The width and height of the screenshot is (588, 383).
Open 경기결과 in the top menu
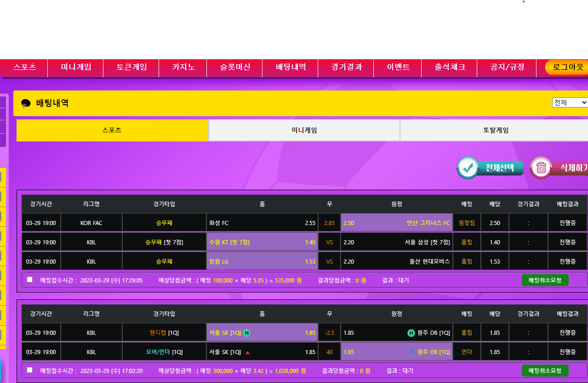pos(347,67)
